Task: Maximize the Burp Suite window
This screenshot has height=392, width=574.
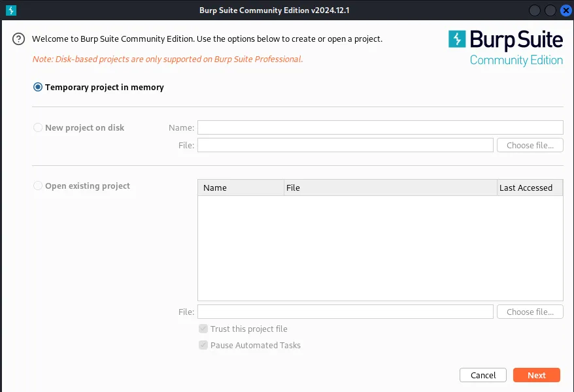Action: (x=550, y=10)
